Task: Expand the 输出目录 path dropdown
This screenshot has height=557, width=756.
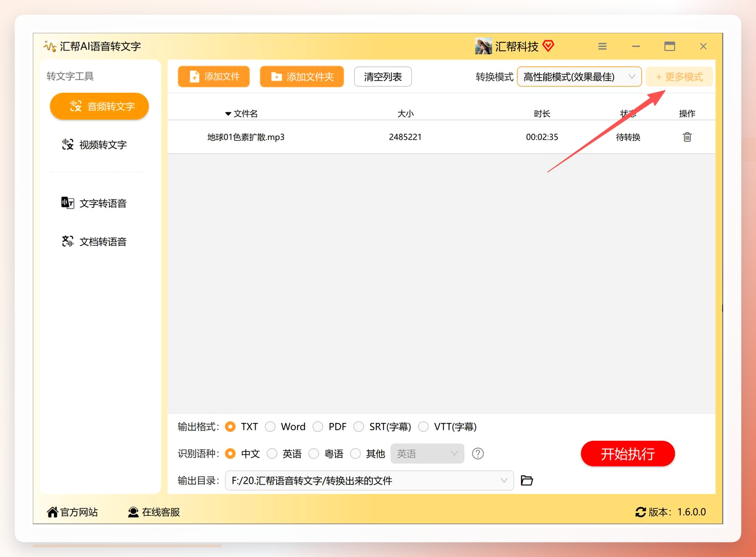Action: (x=504, y=480)
